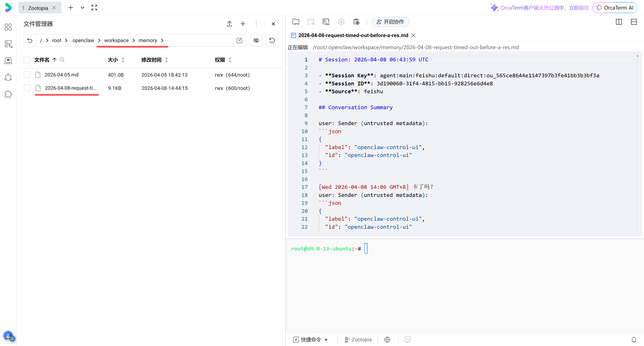Click into the terminal prompt area
The width and height of the screenshot is (644, 346).
coord(465,286)
